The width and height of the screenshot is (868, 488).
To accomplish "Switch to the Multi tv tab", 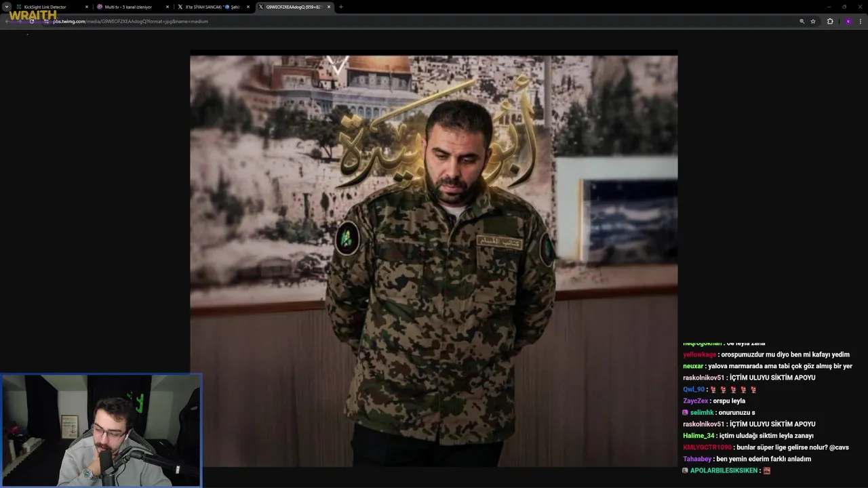I will (134, 7).
